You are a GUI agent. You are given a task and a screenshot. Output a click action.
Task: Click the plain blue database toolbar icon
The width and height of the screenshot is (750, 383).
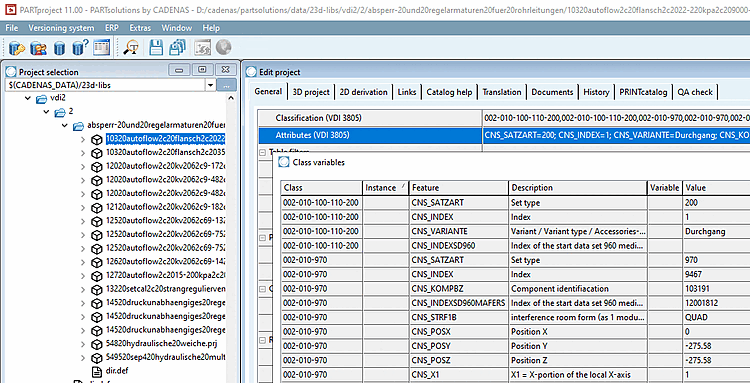point(59,48)
